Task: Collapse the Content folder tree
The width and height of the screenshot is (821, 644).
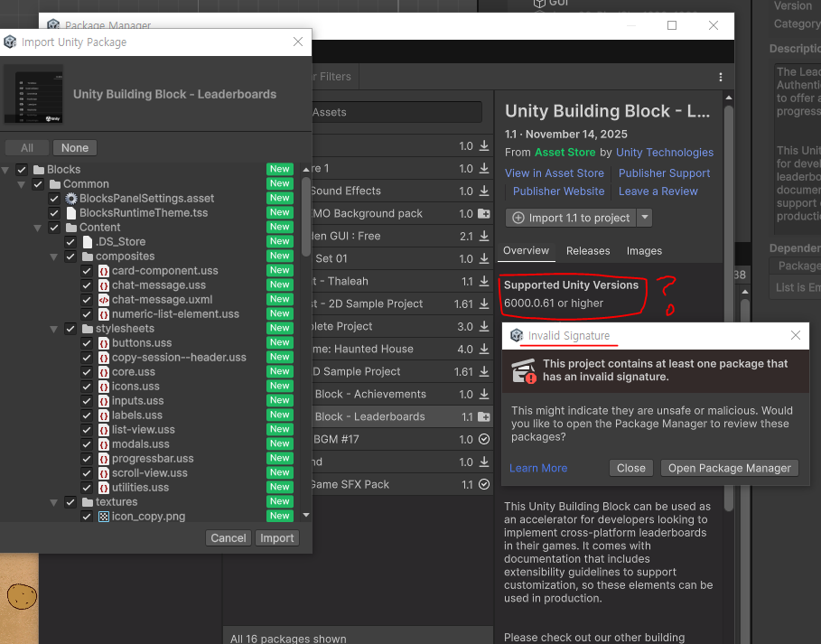Action: tap(38, 228)
